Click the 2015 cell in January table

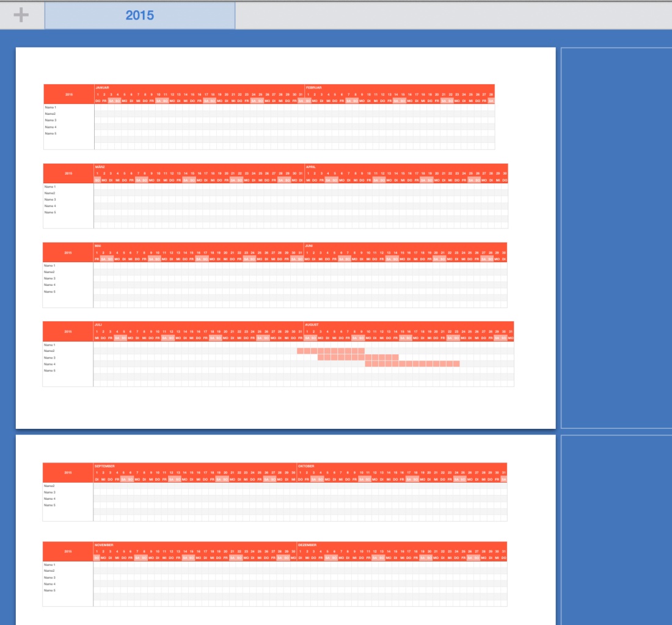coord(69,95)
